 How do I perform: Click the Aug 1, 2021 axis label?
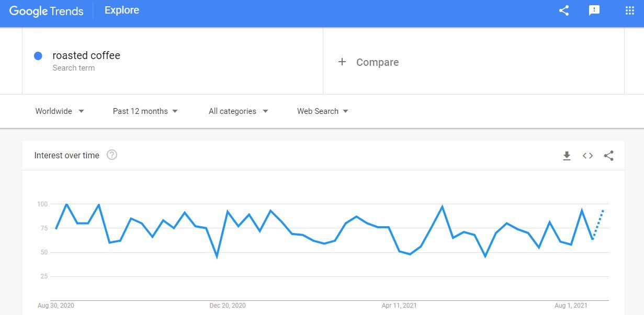tap(571, 306)
